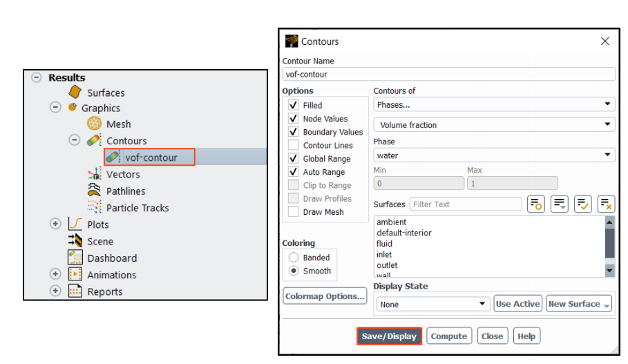Enable the Contour Lines checkbox
Viewport: 628px width, 364px height.
pyautogui.click(x=294, y=146)
